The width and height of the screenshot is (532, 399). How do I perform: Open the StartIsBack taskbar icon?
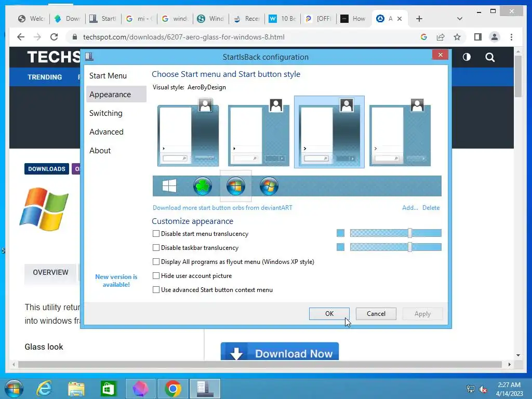[205, 389]
